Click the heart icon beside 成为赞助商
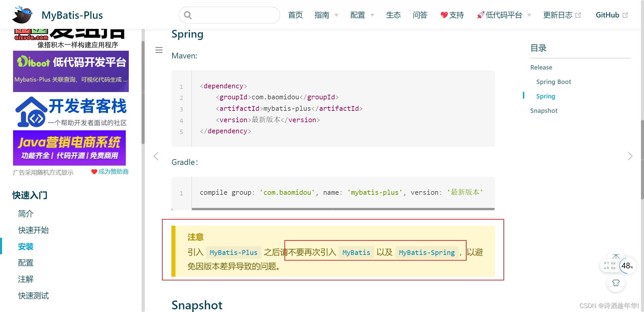This screenshot has width=644, height=312. click(94, 172)
